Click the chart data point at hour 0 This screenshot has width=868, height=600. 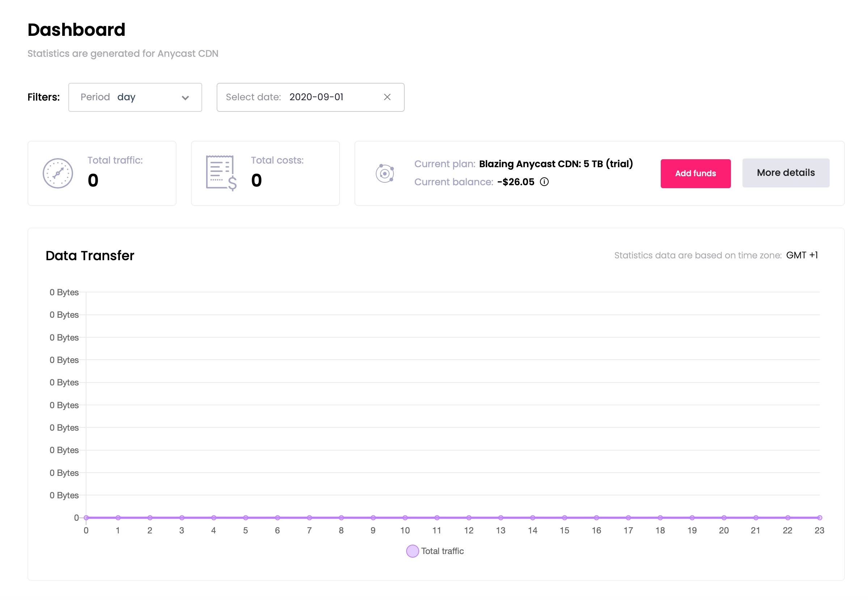[x=86, y=517]
